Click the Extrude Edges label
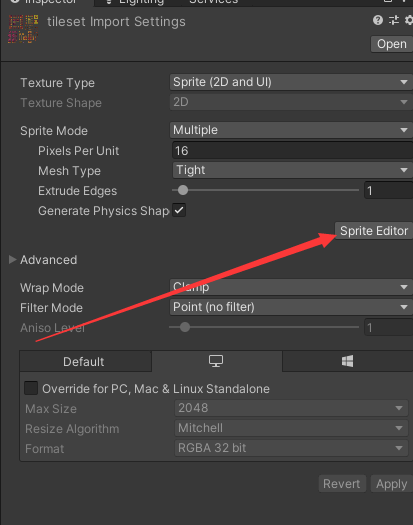413x525 pixels. point(77,191)
